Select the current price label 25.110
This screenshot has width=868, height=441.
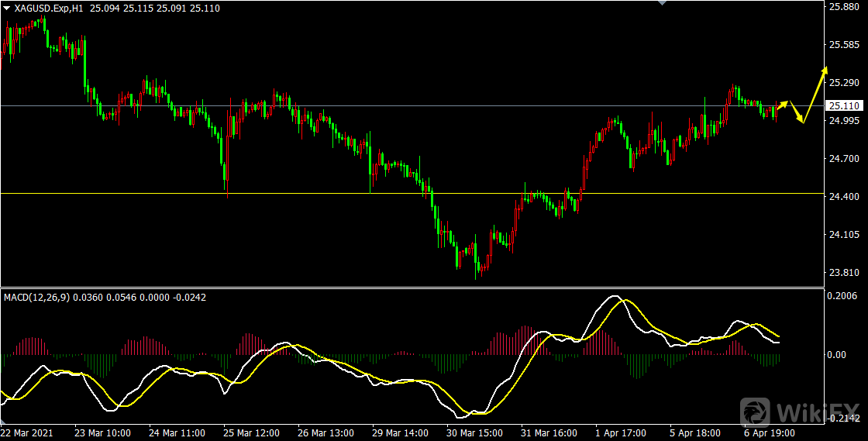[843, 105]
